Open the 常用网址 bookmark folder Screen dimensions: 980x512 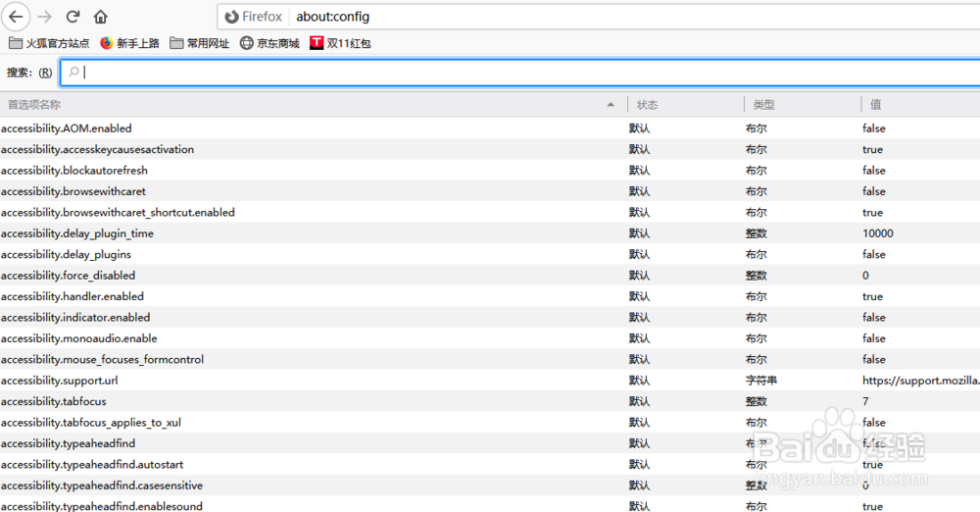pyautogui.click(x=199, y=43)
